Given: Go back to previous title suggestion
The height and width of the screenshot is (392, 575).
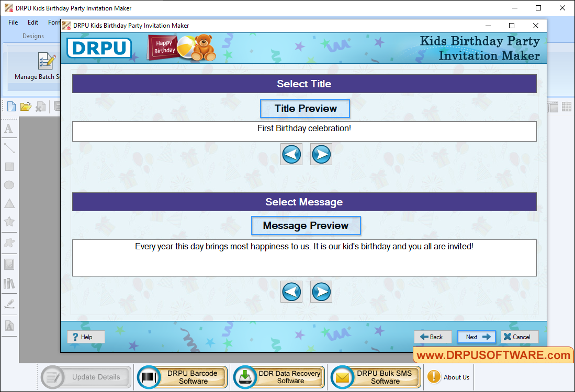Looking at the screenshot, I should coord(291,154).
